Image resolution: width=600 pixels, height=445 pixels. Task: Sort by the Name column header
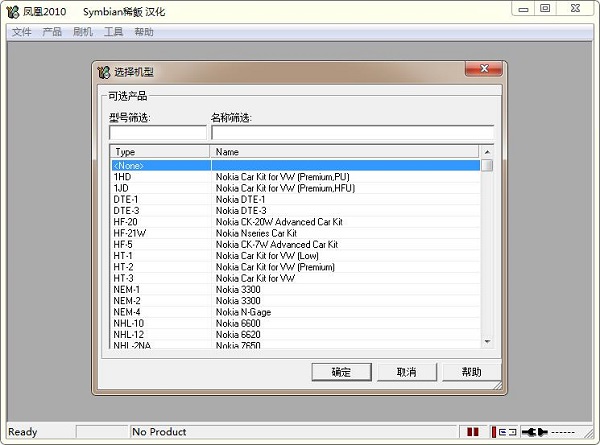(344, 152)
